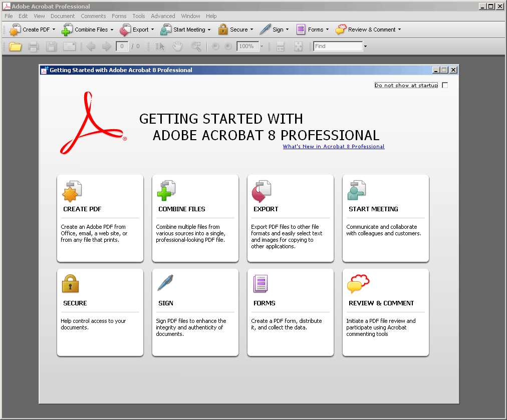The height and width of the screenshot is (420, 507).
Task: Click the START MEETING card heading
Action: pyautogui.click(x=373, y=209)
